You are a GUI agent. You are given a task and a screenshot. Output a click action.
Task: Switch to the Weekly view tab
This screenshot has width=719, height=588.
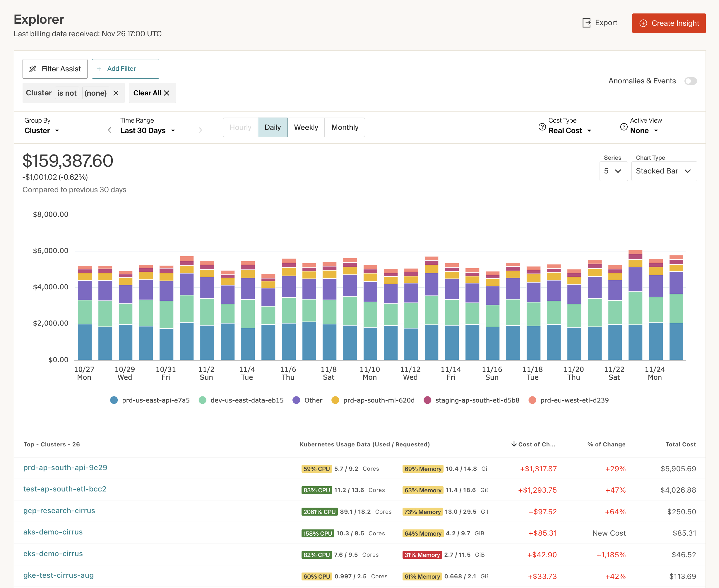[x=306, y=127]
